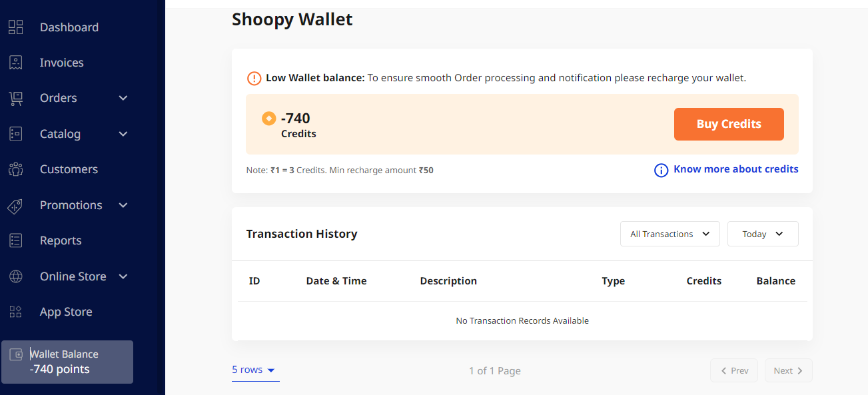
Task: Click the Online Store globe icon
Action: click(x=15, y=276)
